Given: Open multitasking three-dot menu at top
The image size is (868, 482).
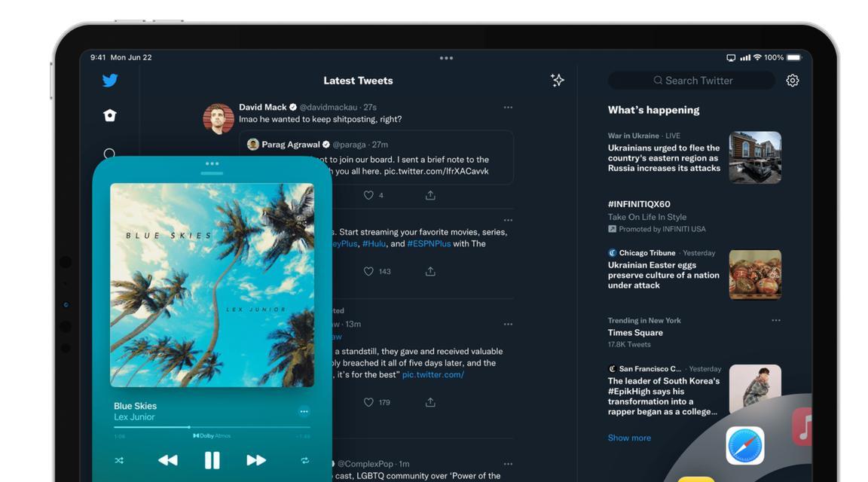Looking at the screenshot, I should click(x=446, y=57).
